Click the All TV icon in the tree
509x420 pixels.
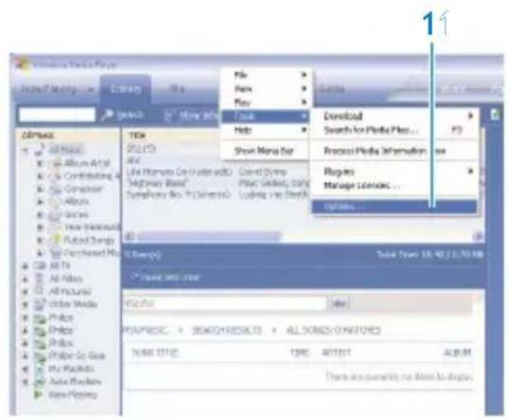tap(39, 266)
